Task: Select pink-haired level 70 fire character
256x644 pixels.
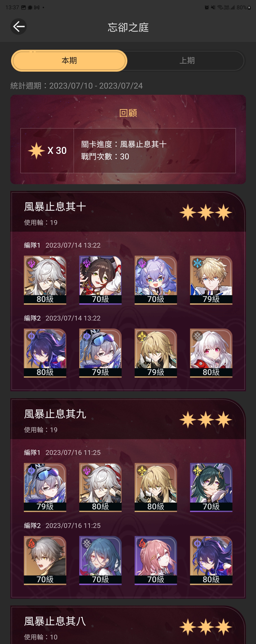Action: coord(156,560)
